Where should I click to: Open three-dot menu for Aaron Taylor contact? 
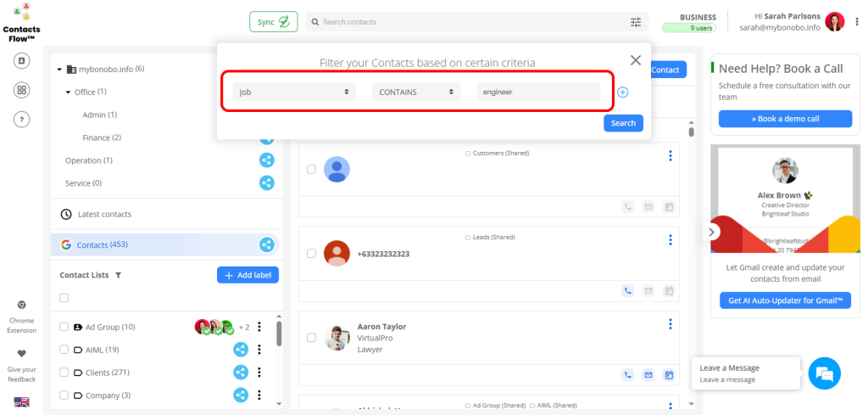[670, 324]
